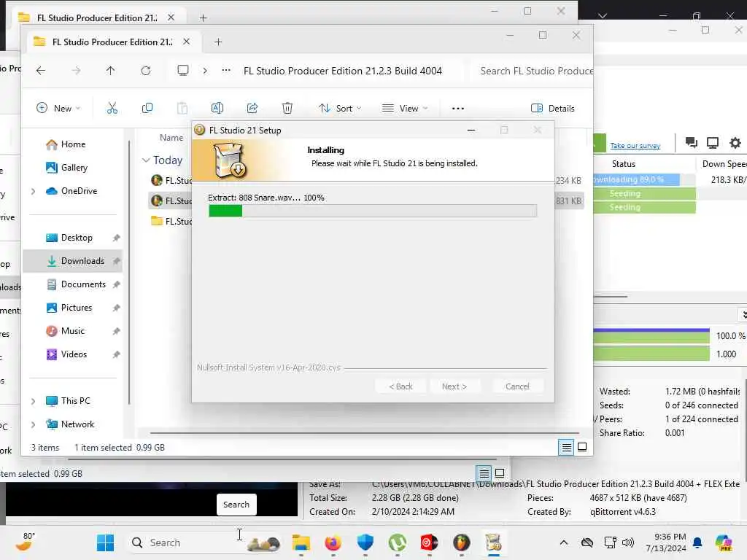
Task: Show hidden system tray icons
Action: (564, 542)
